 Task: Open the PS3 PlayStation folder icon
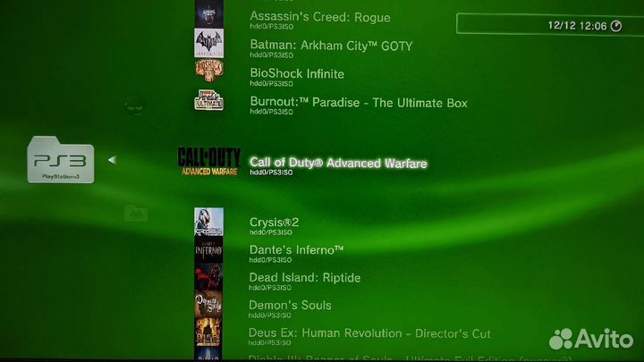coord(61,160)
